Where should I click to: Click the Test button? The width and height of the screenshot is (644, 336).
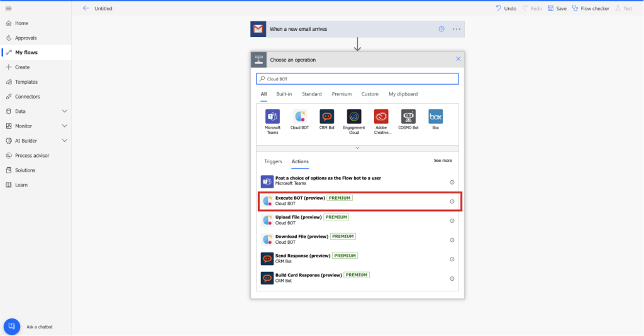click(x=623, y=8)
